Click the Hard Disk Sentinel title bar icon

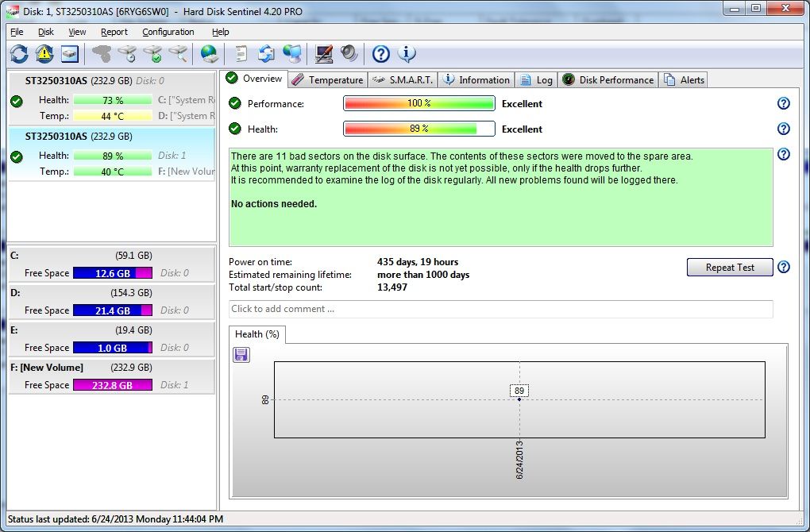(x=13, y=11)
